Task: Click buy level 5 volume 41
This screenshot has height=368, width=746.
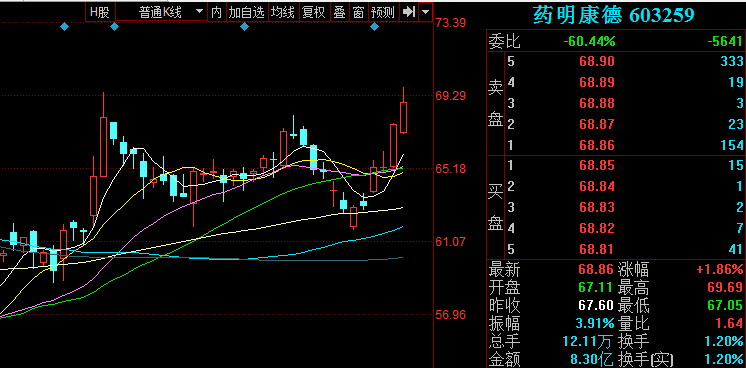Action: click(736, 249)
